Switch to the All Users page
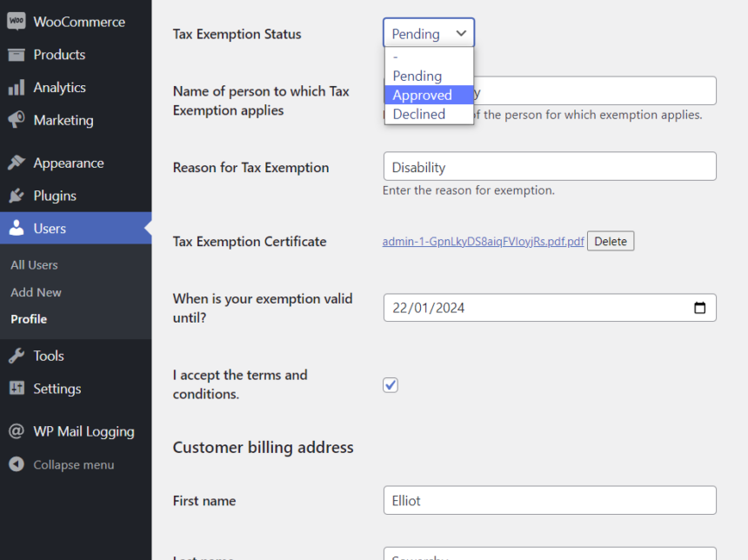 point(35,264)
